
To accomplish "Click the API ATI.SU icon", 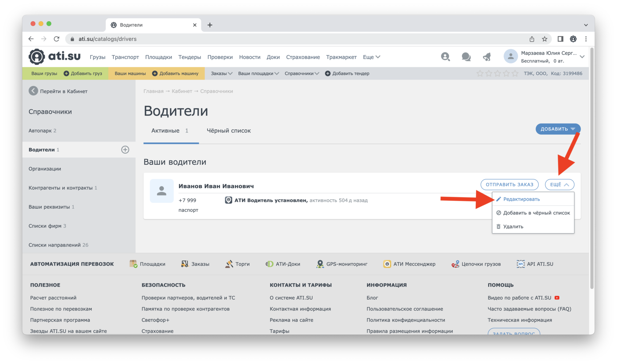I will 520,264.
